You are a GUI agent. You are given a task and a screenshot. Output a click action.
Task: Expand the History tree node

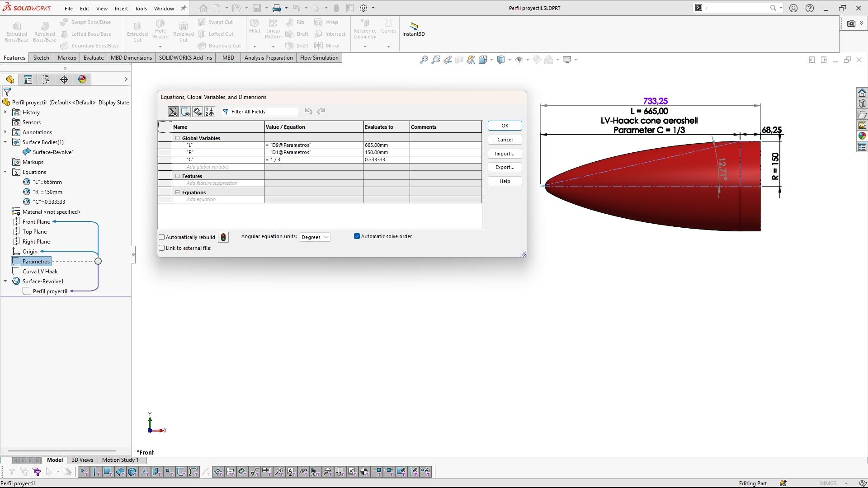pos(5,113)
